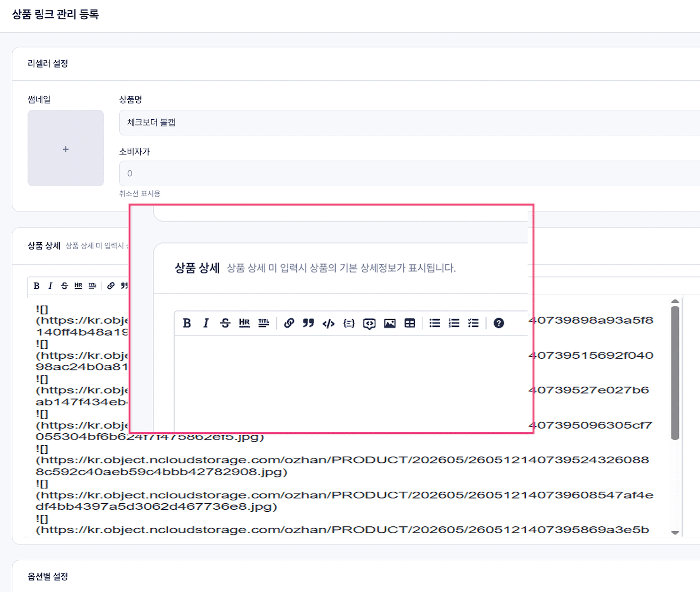Insert horizontal rule (HR) in enlarged toolbar
This screenshot has height=592, width=700.
tap(245, 324)
